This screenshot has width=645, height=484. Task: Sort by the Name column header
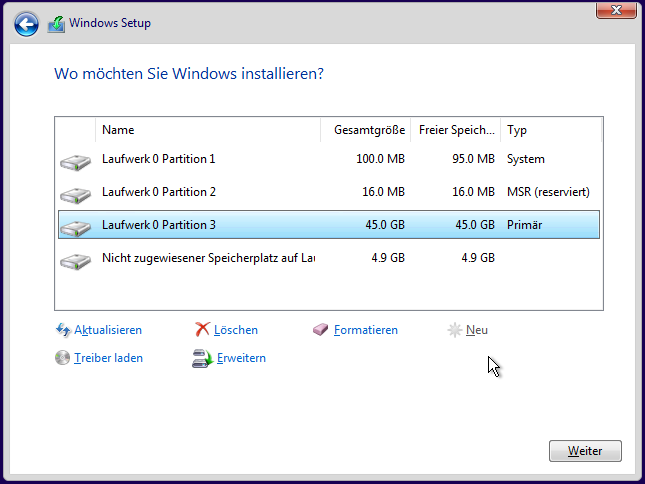208,130
